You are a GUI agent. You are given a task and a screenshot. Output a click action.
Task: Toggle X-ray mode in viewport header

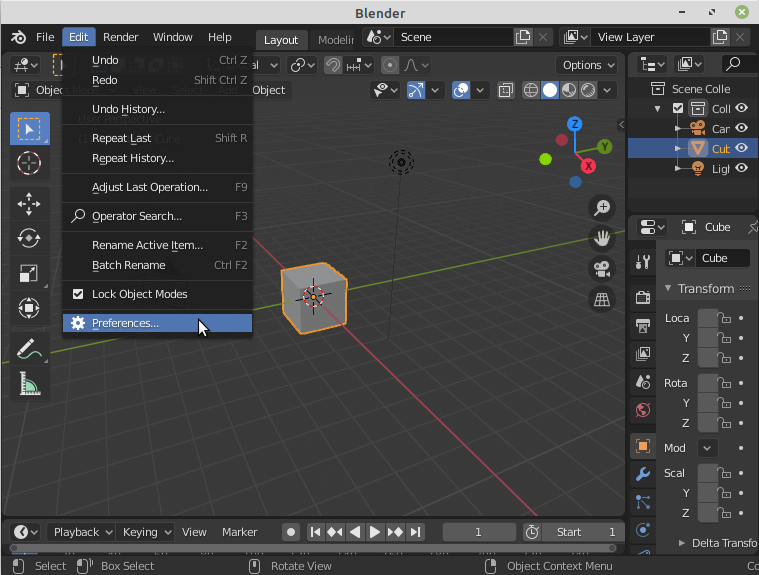coord(505,90)
